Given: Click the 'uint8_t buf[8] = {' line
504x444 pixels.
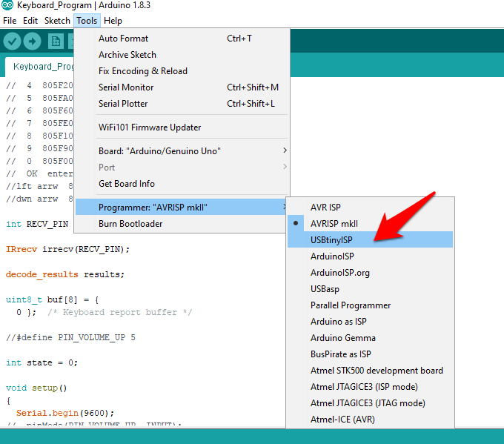Looking at the screenshot, I should [53, 299].
